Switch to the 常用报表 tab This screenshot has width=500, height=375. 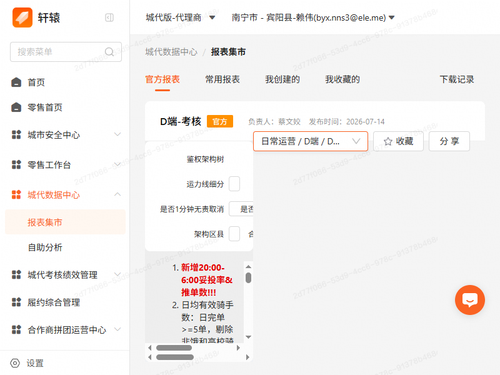click(222, 79)
